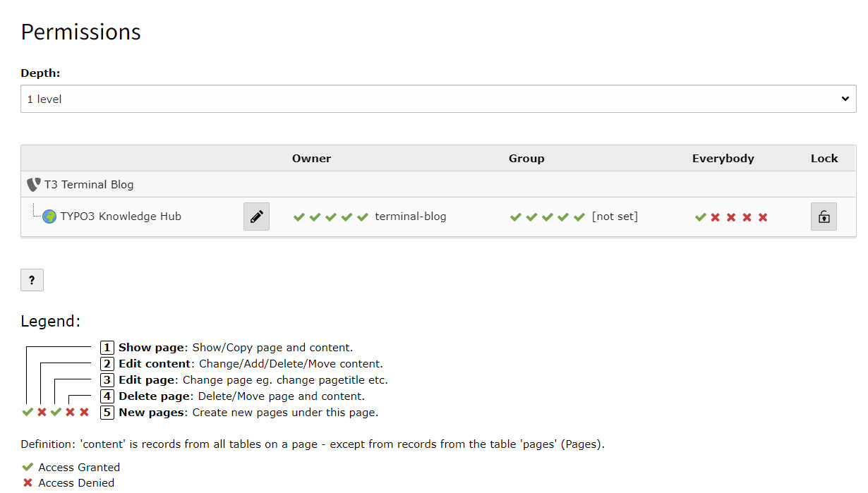Click the Legend heading
This screenshot has width=868, height=493.
click(x=51, y=322)
